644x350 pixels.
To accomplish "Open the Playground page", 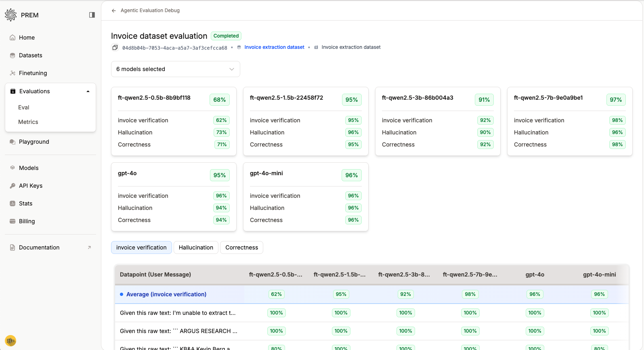I will [x=34, y=142].
